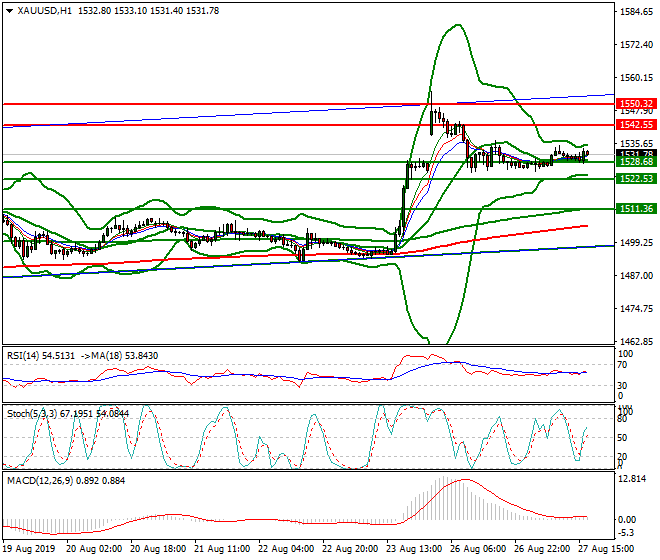Click the 1487.00 price scale value
Viewport: 660px width, 560px height.
[x=636, y=275]
